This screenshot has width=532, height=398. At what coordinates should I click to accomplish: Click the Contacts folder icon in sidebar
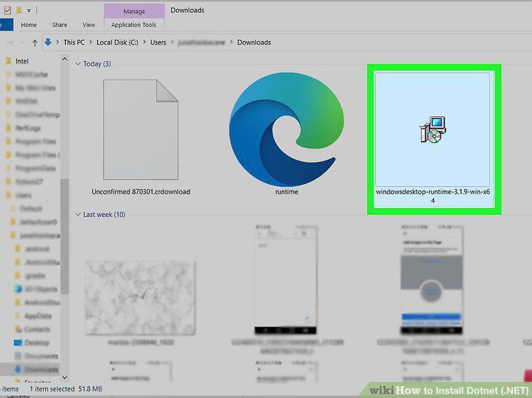point(18,329)
